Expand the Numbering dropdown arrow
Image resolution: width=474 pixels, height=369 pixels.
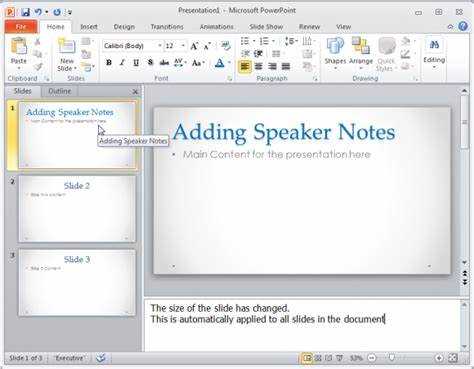[x=273, y=41]
